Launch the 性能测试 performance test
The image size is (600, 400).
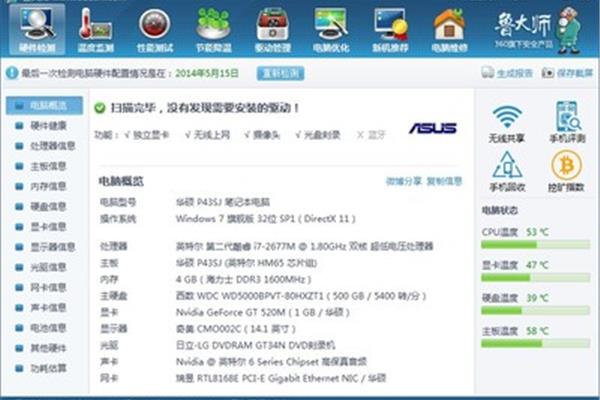[x=155, y=30]
